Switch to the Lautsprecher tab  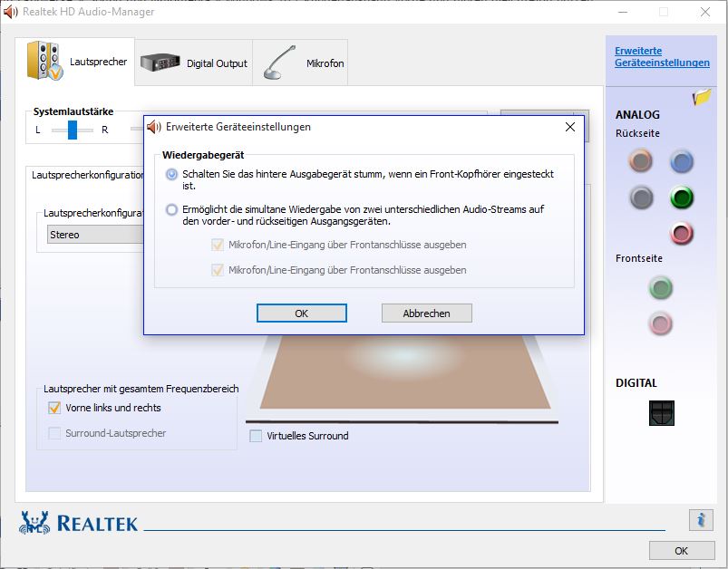pyautogui.click(x=74, y=62)
